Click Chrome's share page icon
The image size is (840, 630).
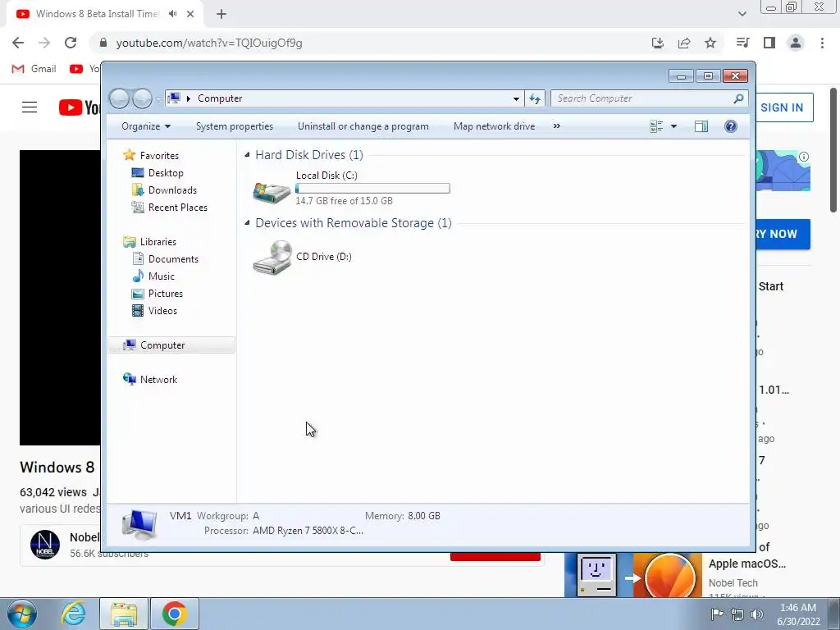pyautogui.click(x=684, y=43)
